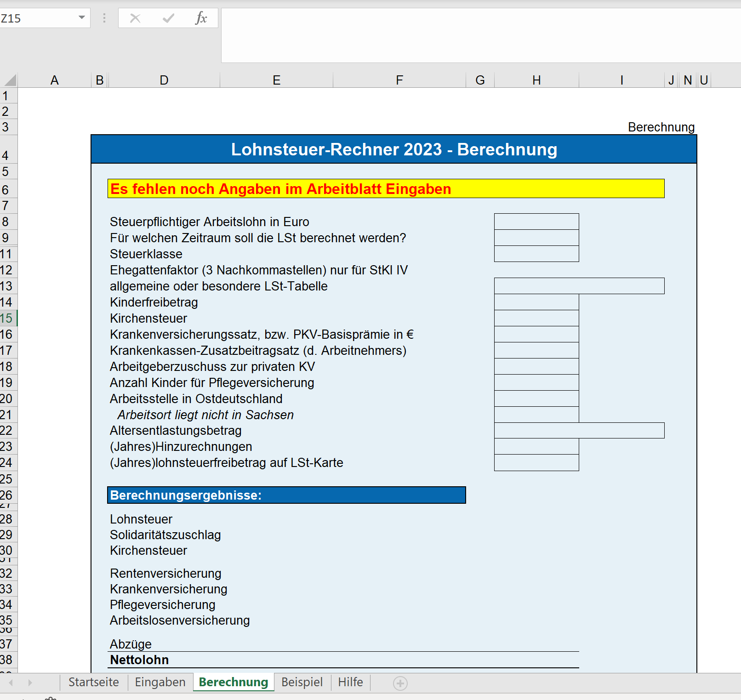Click the 'Berechnungsergebnisse:' header
741x700 pixels.
pyautogui.click(x=286, y=495)
